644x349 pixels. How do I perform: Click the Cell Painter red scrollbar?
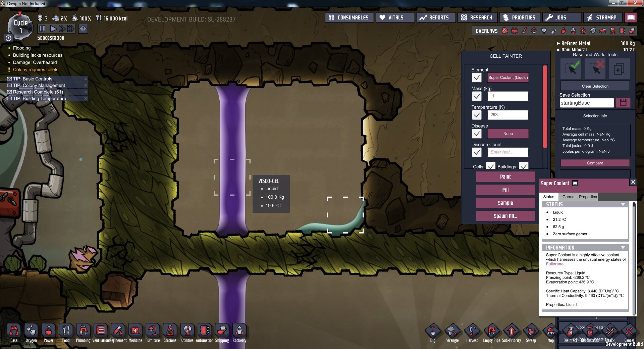click(x=545, y=107)
